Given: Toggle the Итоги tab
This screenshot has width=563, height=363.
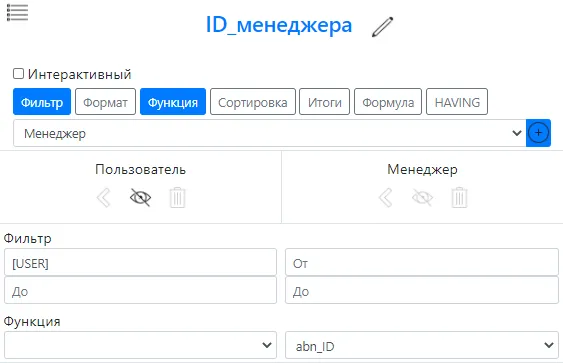Looking at the screenshot, I should (x=325, y=102).
